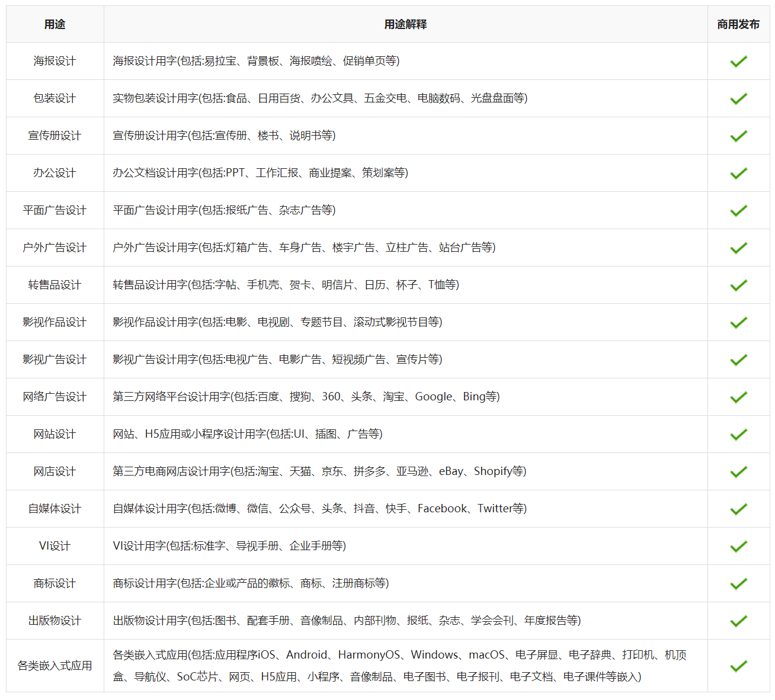The height and width of the screenshot is (700, 775).
Task: Click the 实物包装设计用字 explanation text
Action: (320, 98)
